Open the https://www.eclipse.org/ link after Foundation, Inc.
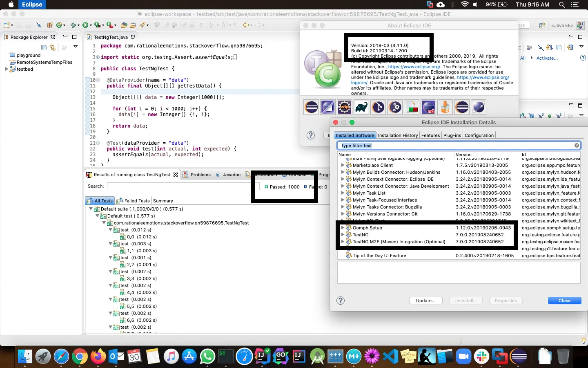Viewport: 588px width, 368px height. tap(414, 67)
